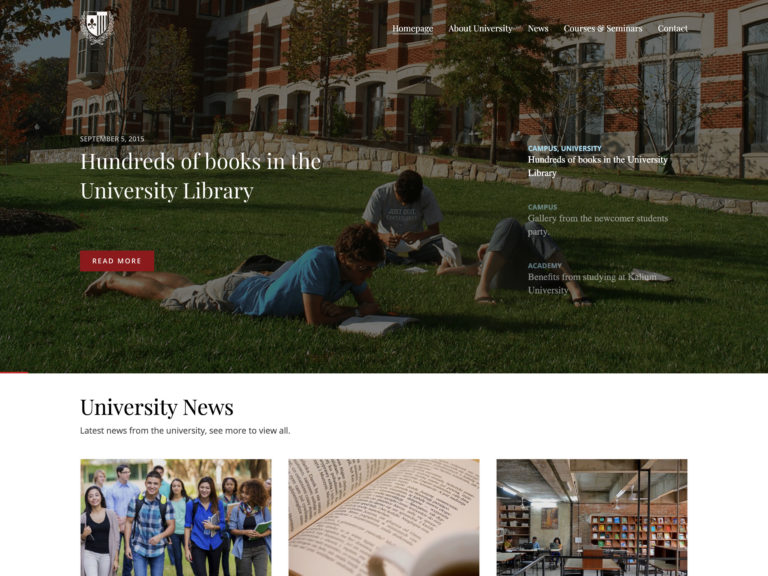Screen dimensions: 768x576
Task: Click the red slider progress bar
Action: coord(14,373)
